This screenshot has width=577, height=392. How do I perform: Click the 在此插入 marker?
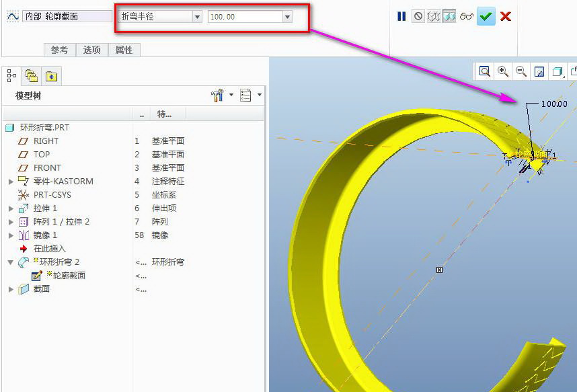point(50,249)
